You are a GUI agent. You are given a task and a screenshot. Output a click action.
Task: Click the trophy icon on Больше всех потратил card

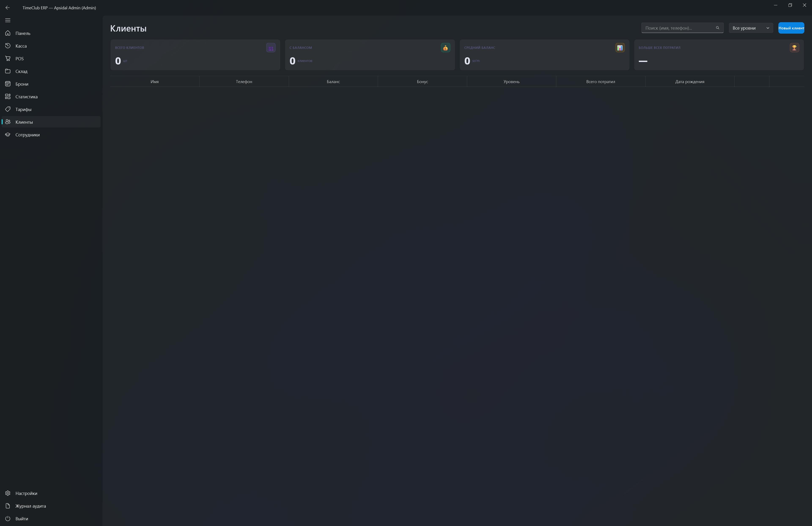tap(794, 48)
